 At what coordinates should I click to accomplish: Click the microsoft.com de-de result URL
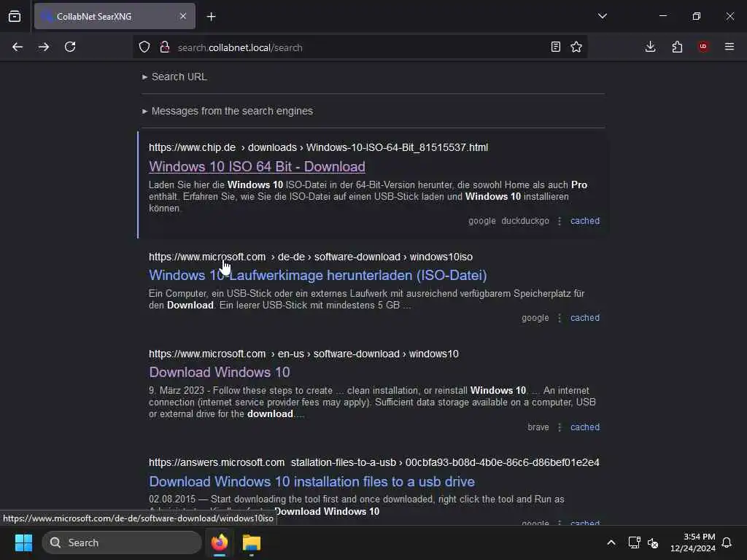point(311,257)
